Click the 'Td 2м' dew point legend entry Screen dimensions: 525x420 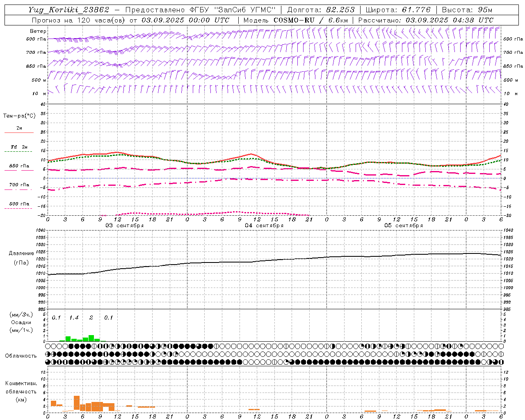click(19, 147)
